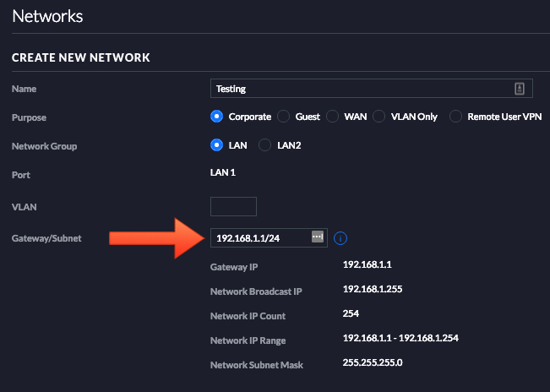The image size is (550, 392).
Task: Click the ellipsis icon in Gateway/Subnet field
Action: pyautogui.click(x=317, y=237)
